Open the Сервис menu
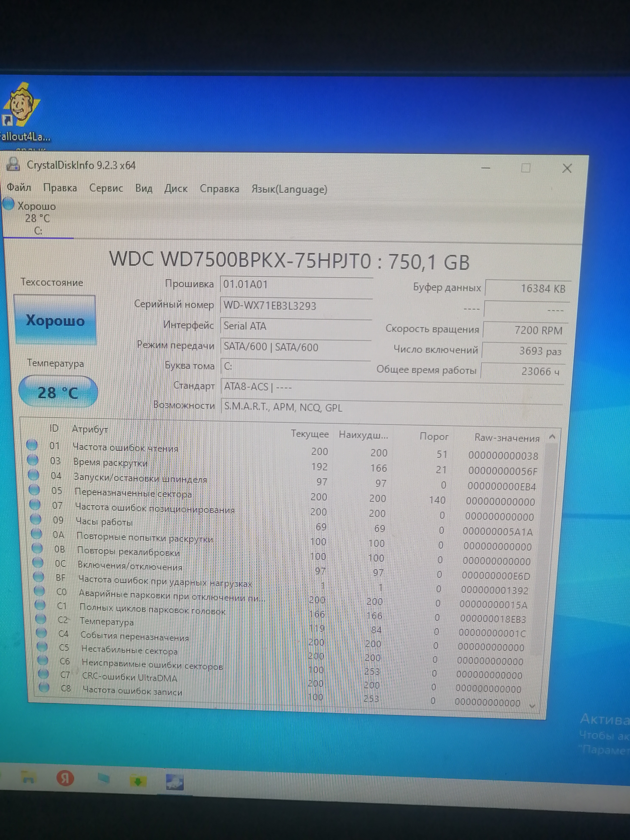The width and height of the screenshot is (630, 840). click(x=106, y=188)
